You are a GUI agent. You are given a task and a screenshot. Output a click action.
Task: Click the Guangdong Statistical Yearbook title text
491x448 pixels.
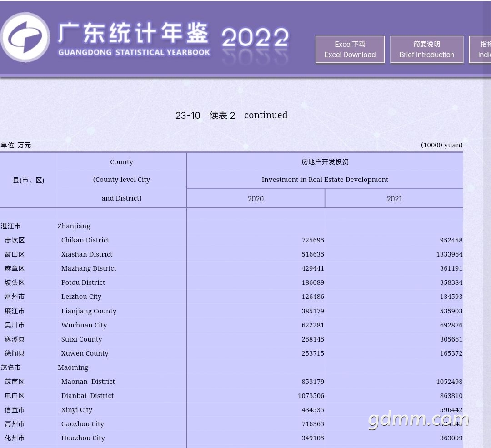click(134, 38)
